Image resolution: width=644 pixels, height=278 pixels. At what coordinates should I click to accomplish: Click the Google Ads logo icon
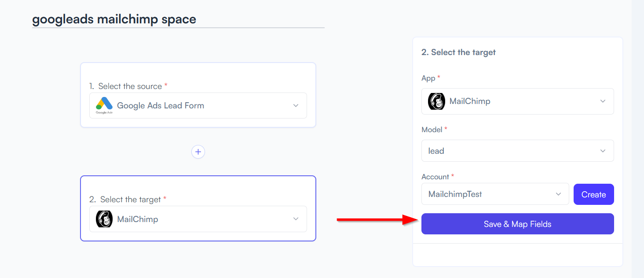(x=104, y=105)
